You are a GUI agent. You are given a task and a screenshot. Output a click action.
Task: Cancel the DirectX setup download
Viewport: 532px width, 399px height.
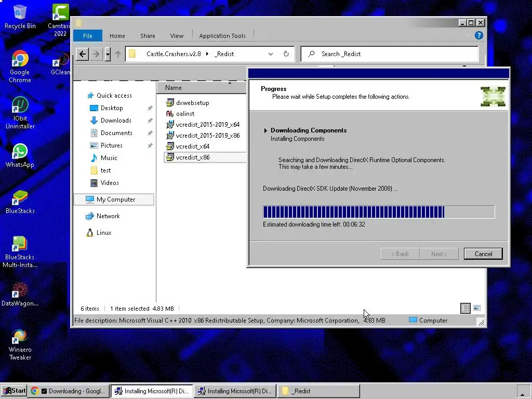point(483,254)
